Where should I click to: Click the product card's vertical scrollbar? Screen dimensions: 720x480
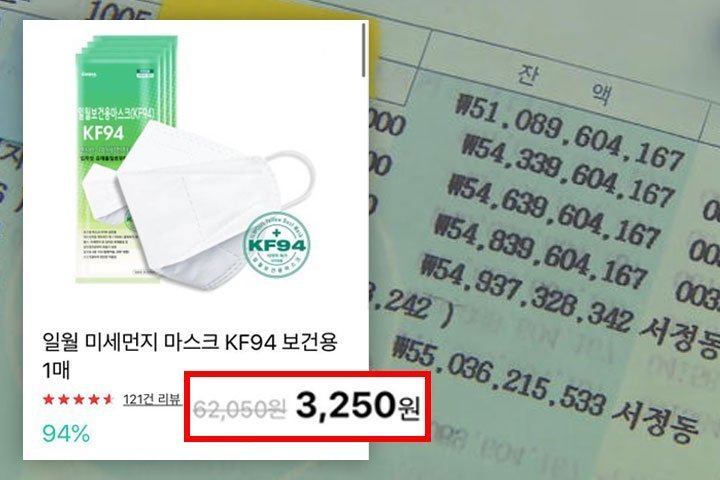click(x=364, y=50)
